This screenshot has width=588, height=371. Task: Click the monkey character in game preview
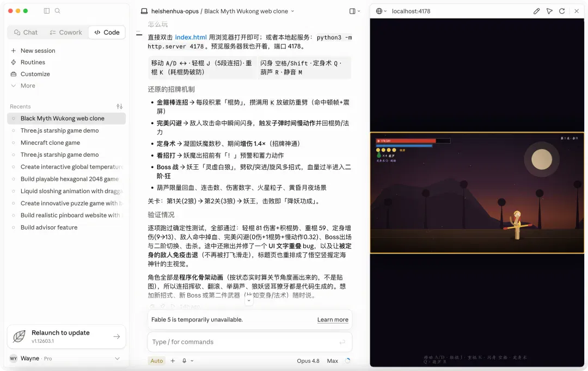point(517,225)
